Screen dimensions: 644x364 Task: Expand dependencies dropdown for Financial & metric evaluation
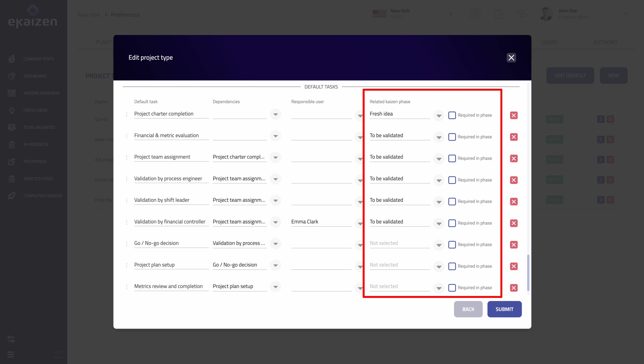pos(275,136)
